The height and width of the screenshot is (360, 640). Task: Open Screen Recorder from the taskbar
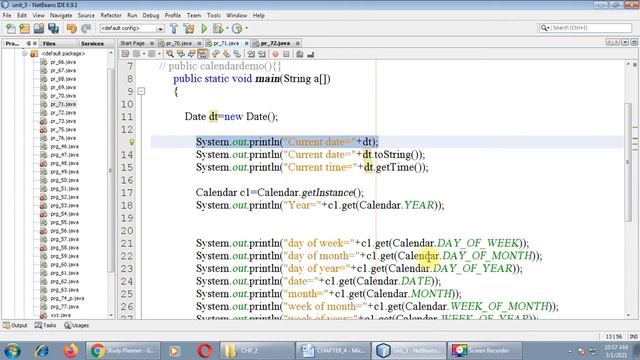pos(483,351)
